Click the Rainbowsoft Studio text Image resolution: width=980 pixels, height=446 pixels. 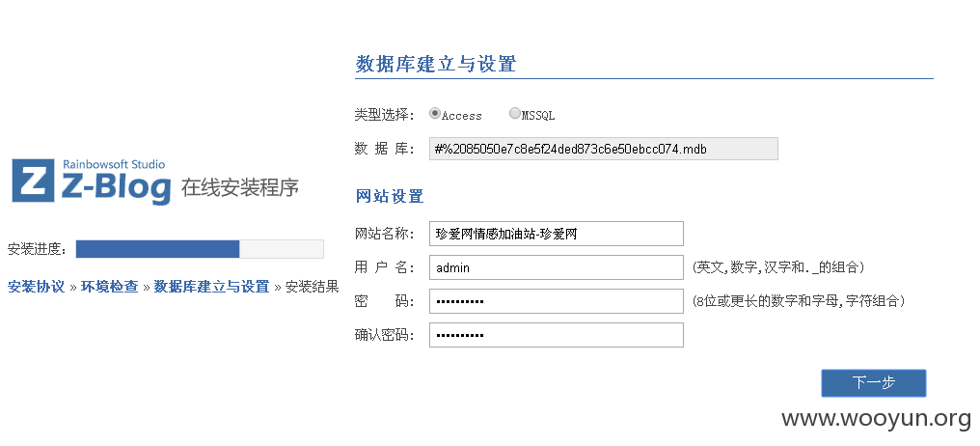point(114,164)
